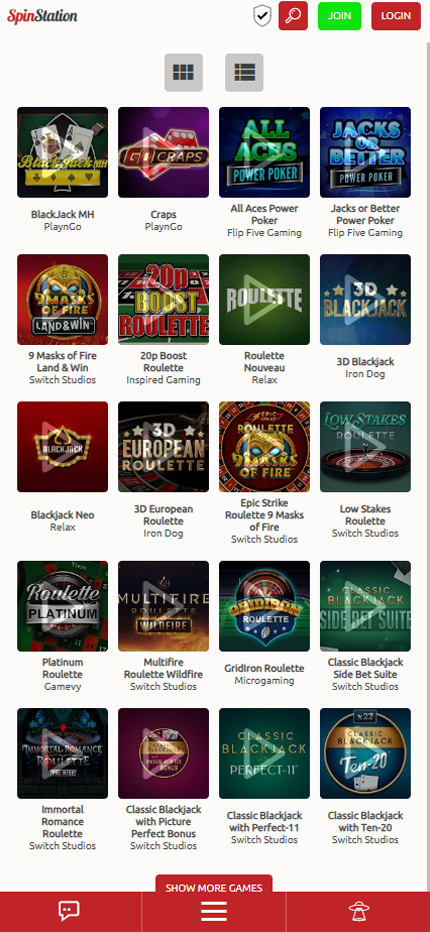This screenshot has height=932, width=430.
Task: Open the Platinum Roulette thumbnail
Action: click(62, 606)
